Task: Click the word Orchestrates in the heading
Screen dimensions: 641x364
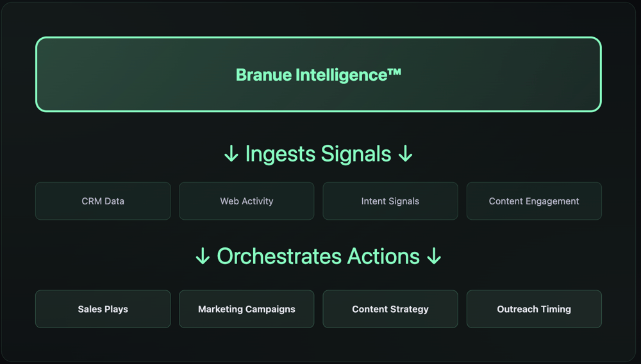Action: tap(279, 256)
